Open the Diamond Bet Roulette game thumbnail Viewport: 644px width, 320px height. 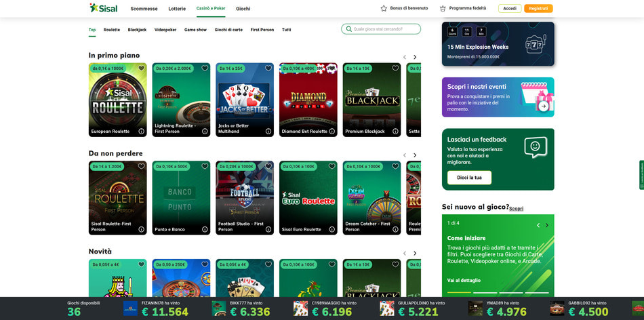point(308,100)
